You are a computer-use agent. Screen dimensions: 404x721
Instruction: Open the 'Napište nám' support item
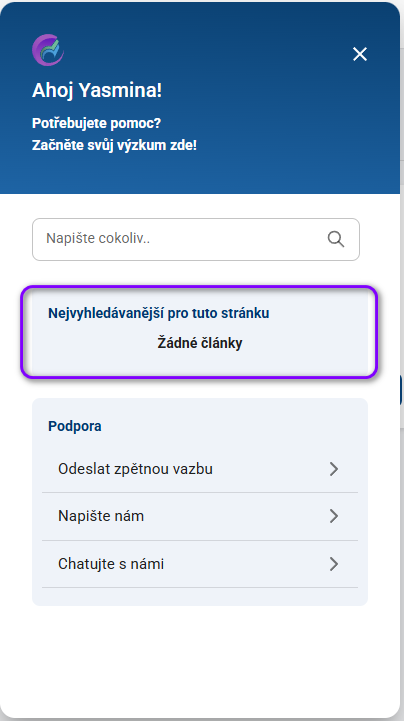[x=199, y=516]
